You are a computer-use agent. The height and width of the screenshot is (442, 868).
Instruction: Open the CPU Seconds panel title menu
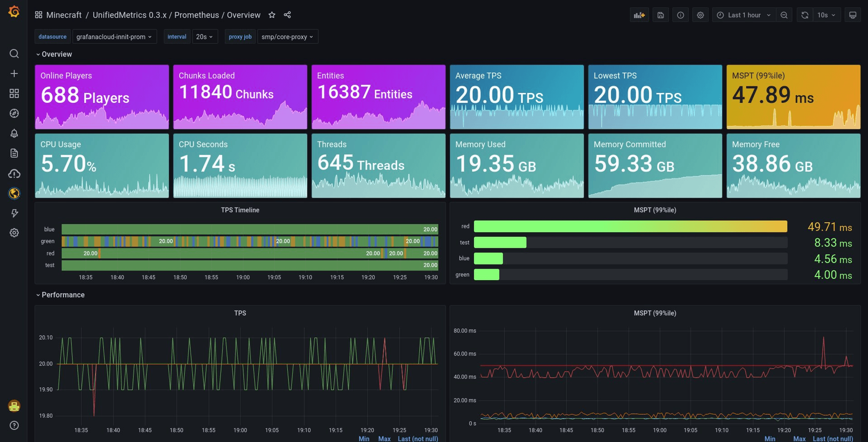click(x=203, y=144)
